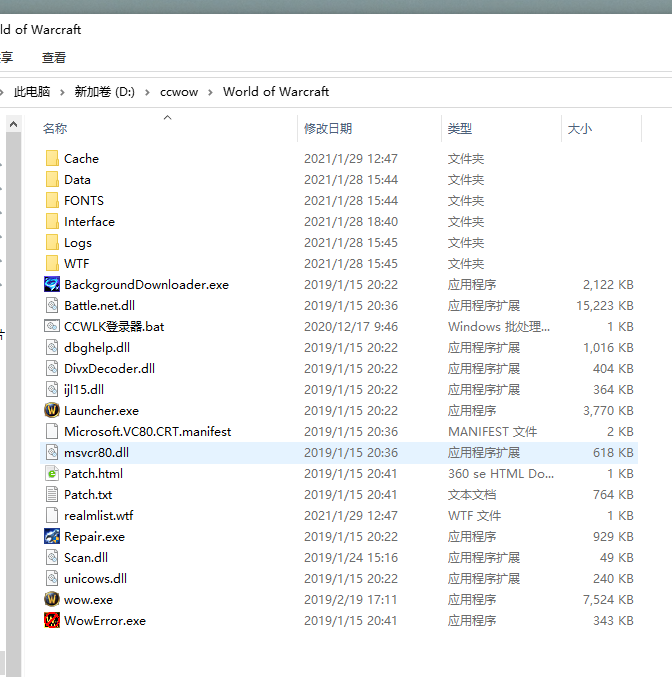Click the 2019/1/24 15:16 date value

(351, 558)
